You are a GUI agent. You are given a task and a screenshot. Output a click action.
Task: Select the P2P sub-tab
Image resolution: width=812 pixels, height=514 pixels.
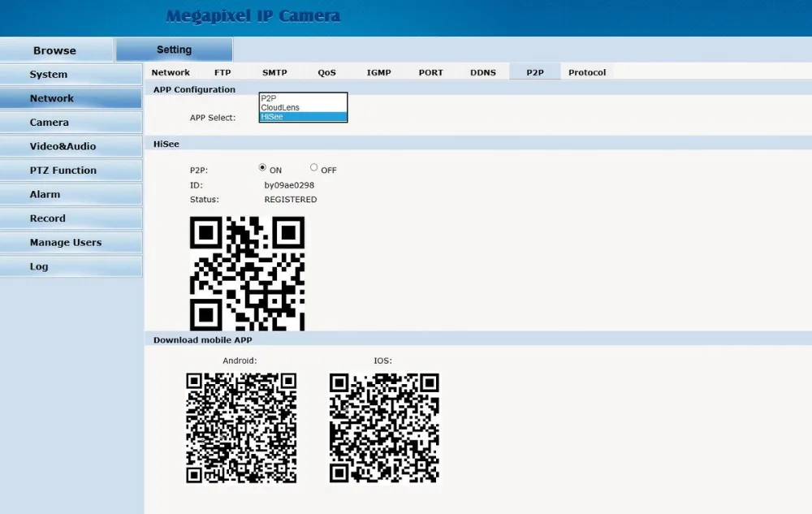click(535, 72)
